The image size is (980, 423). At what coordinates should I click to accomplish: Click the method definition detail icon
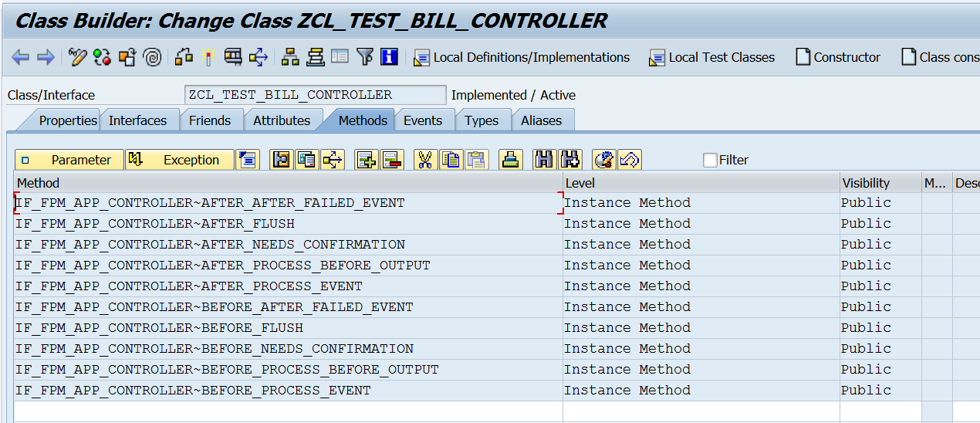[282, 160]
